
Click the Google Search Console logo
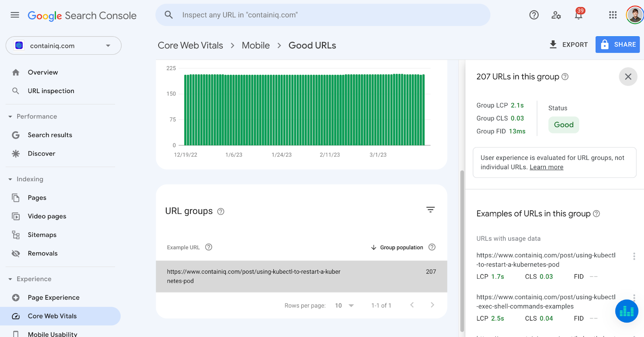click(x=82, y=16)
